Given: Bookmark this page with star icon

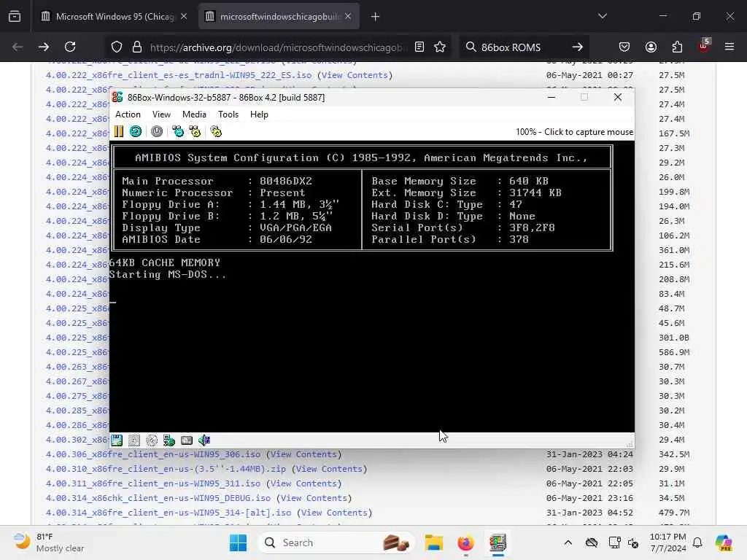Looking at the screenshot, I should click(x=440, y=47).
